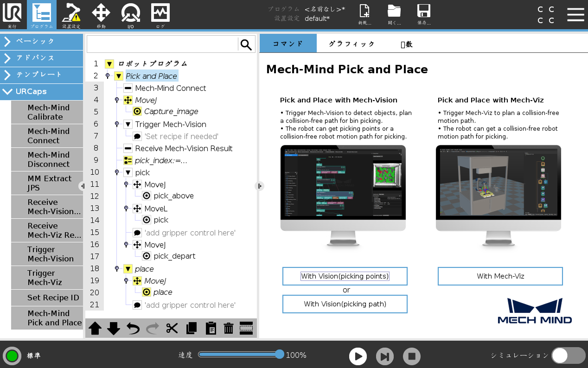Image resolution: width=588 pixels, height=368 pixels.
Task: Collapse the Trigger Mech-Vision node
Action: point(128,124)
